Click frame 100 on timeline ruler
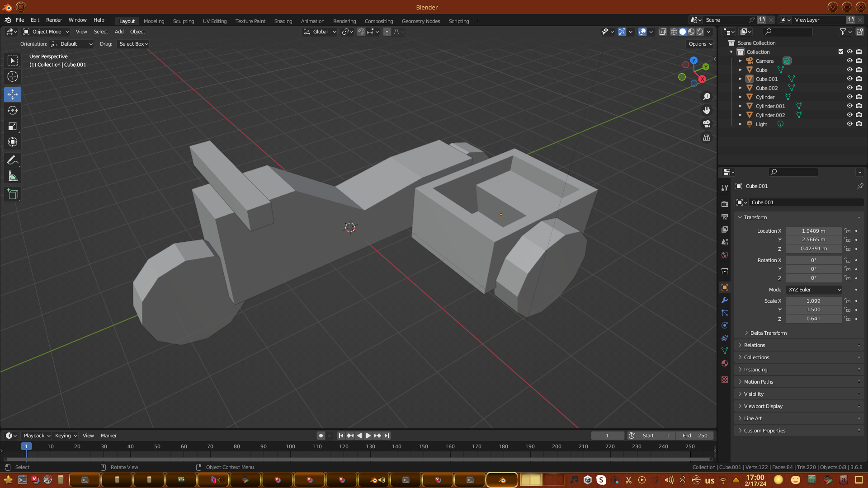Image resolution: width=868 pixels, height=488 pixels. coord(290,446)
